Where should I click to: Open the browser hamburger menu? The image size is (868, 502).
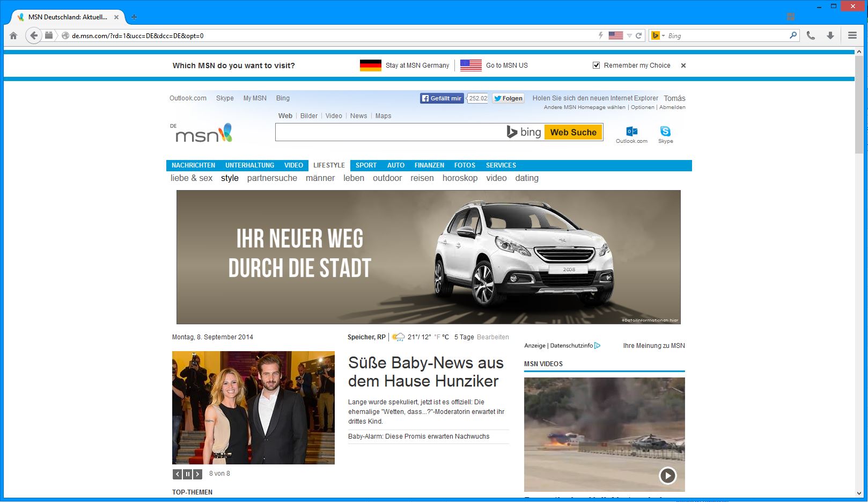point(852,35)
